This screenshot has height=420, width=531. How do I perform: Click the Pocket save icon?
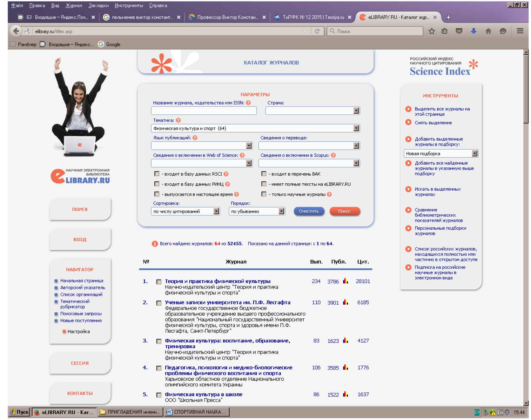click(459, 31)
